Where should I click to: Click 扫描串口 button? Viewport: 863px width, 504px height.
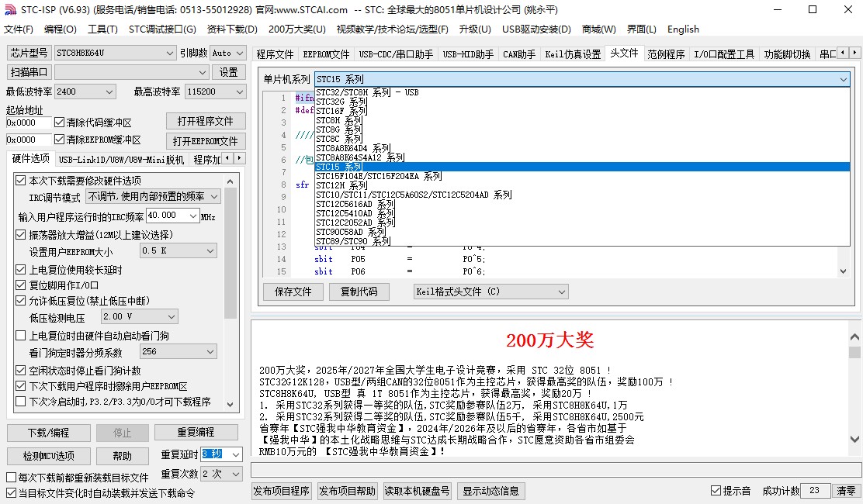click(x=29, y=72)
